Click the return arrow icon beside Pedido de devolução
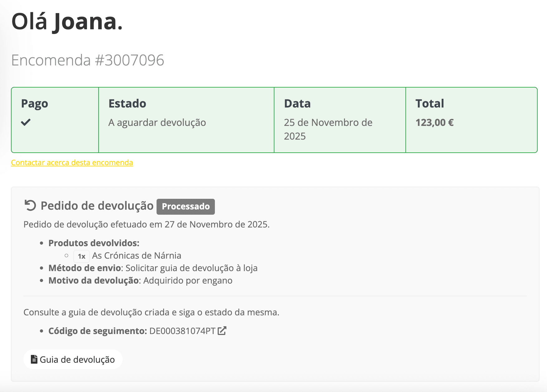This screenshot has width=547, height=392. tap(30, 206)
